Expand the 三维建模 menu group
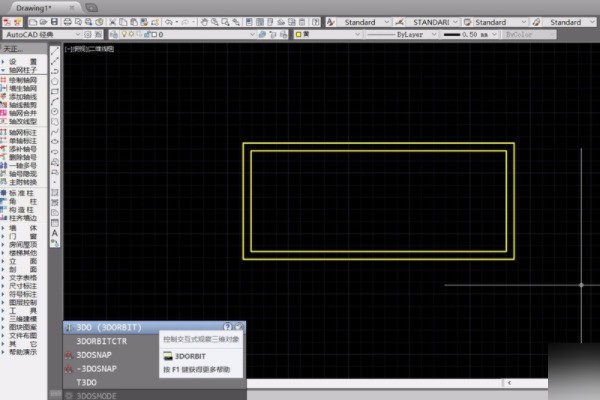The width and height of the screenshot is (600, 400). click(23, 319)
